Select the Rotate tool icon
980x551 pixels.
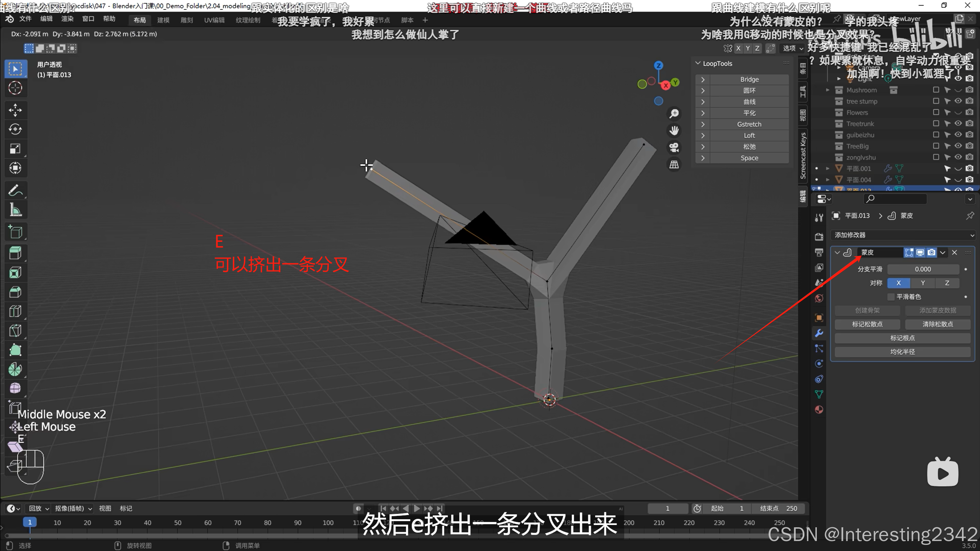(15, 129)
